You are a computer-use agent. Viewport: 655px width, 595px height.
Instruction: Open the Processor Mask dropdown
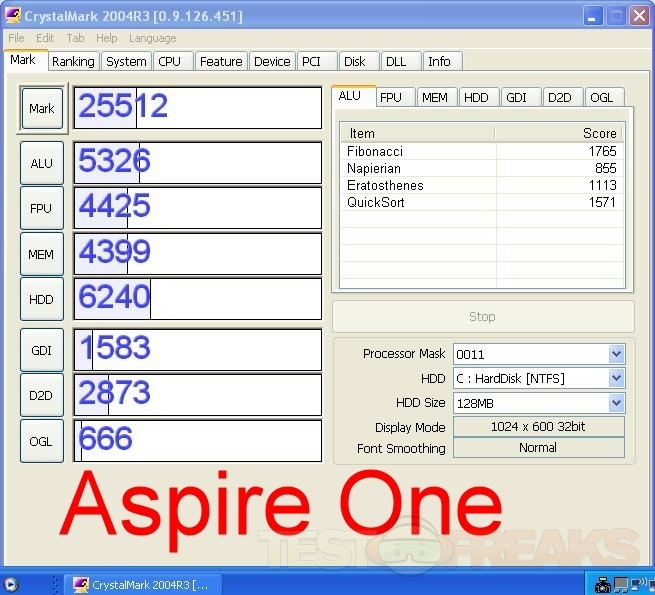616,354
